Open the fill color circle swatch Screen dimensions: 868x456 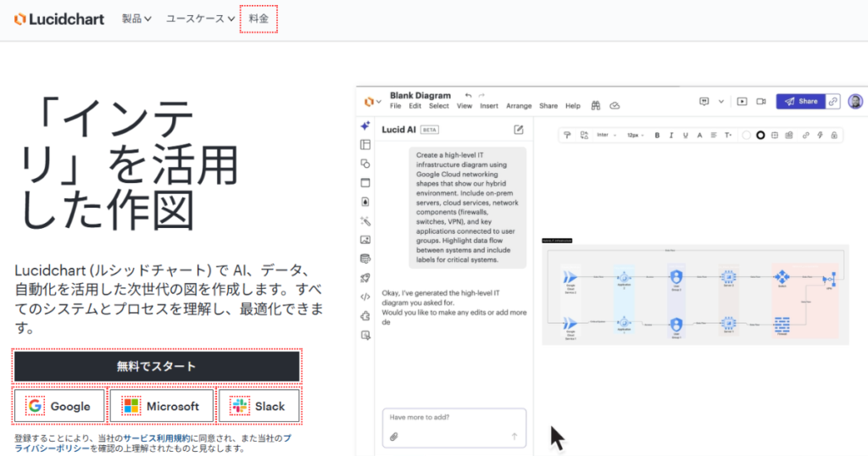click(746, 135)
